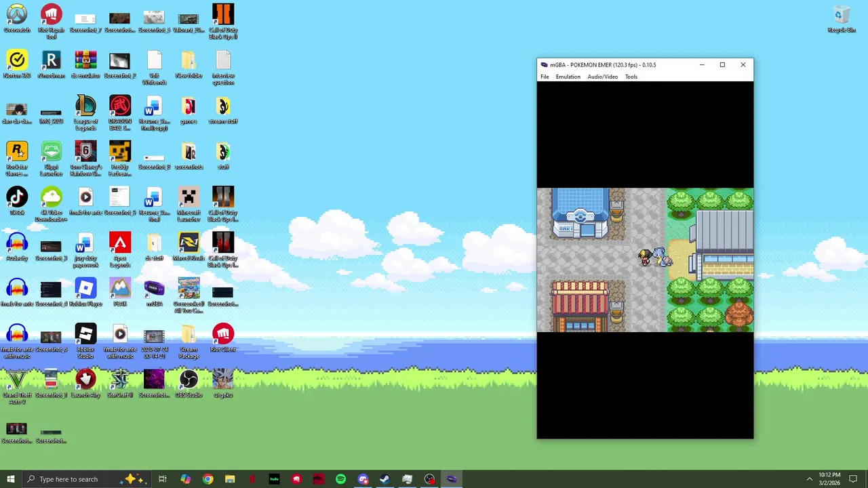Select the Minecraft Launcher desktop icon
Image resolution: width=868 pixels, height=488 pixels.
189,204
